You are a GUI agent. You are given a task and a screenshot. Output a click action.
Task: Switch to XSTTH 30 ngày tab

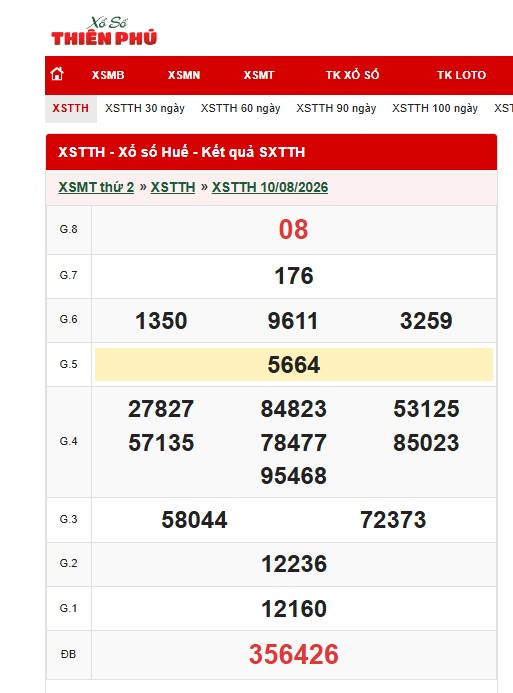click(145, 108)
